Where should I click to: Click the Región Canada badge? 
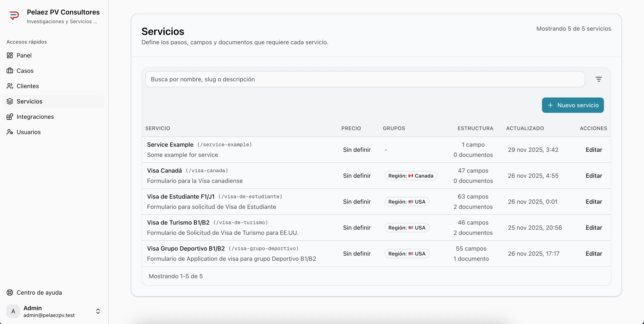point(411,176)
